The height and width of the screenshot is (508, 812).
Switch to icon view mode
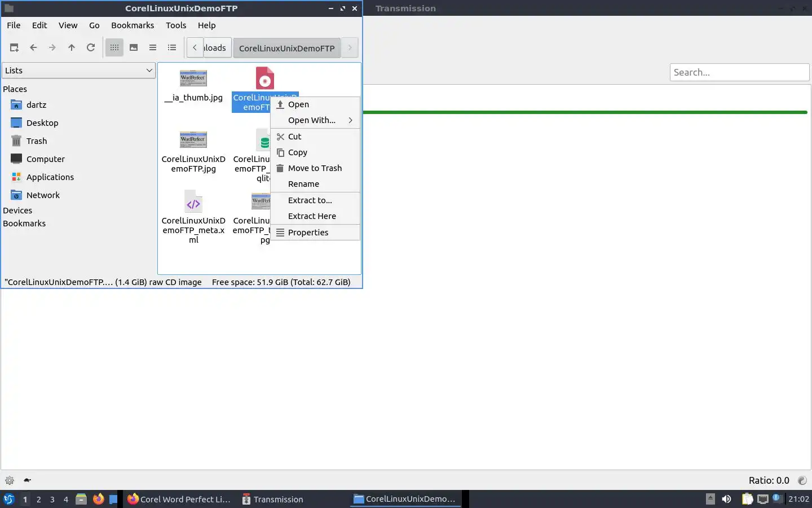[x=114, y=48]
